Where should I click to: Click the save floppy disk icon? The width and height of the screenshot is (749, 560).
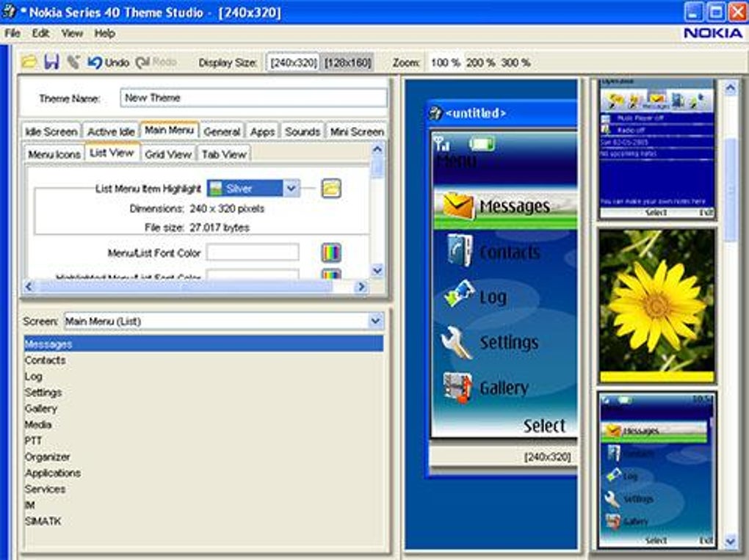(x=51, y=62)
